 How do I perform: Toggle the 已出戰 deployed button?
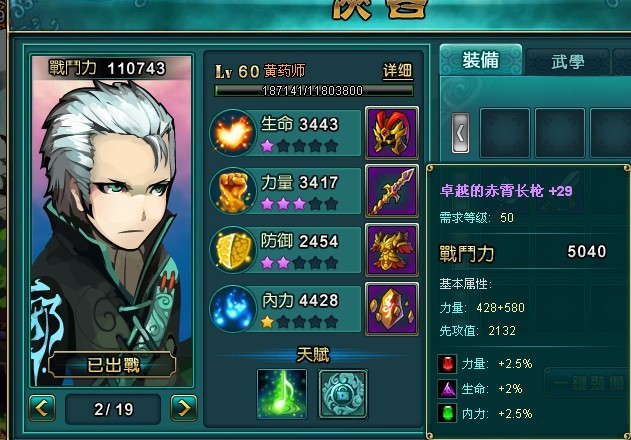click(x=112, y=365)
